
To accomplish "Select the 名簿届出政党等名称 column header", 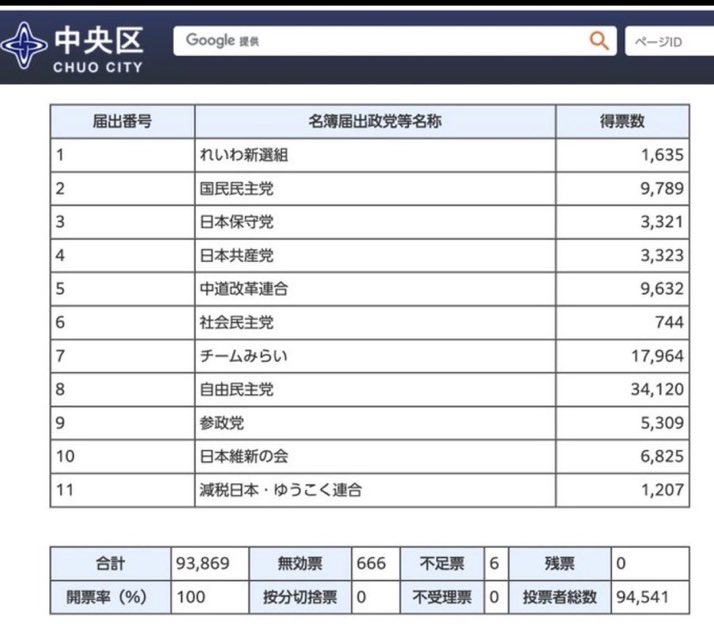I will point(375,121).
